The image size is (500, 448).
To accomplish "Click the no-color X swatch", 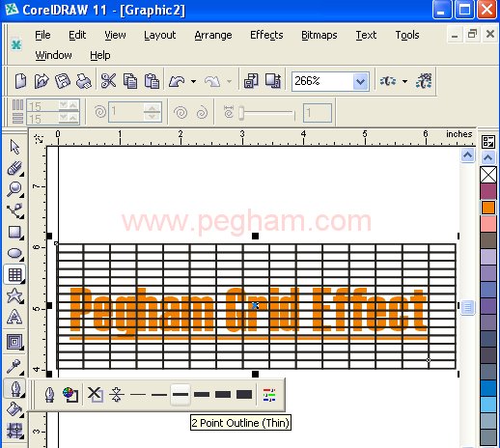I will tap(488, 175).
